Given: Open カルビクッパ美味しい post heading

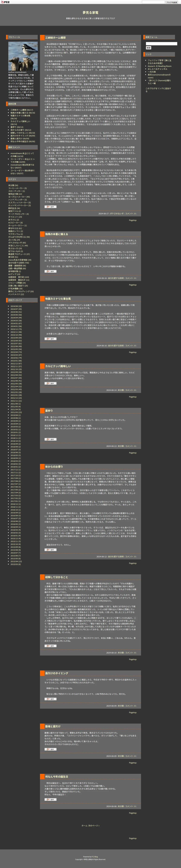Looking at the screenshot, I should 58,366.
